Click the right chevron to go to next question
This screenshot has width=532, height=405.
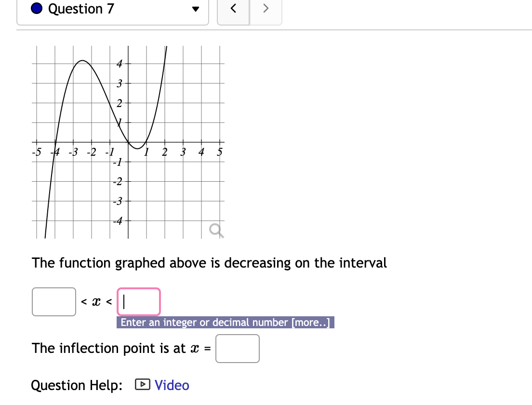point(266,9)
